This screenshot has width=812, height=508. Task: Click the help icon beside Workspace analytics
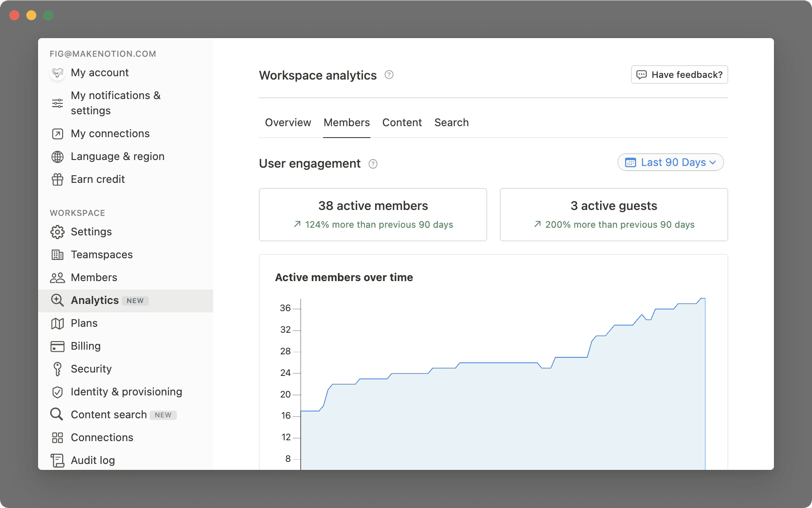[x=389, y=75]
